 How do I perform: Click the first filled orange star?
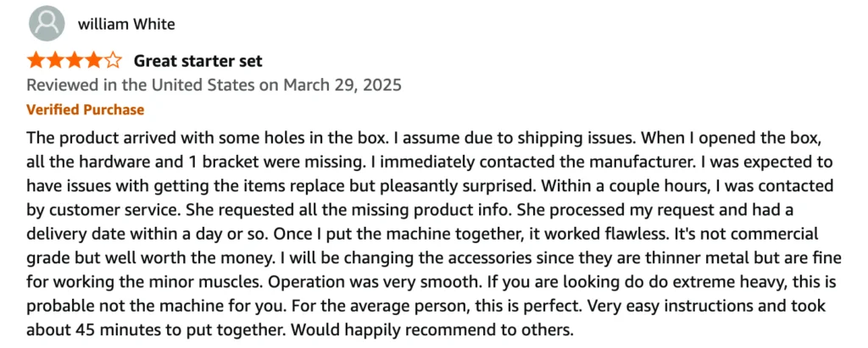click(36, 60)
